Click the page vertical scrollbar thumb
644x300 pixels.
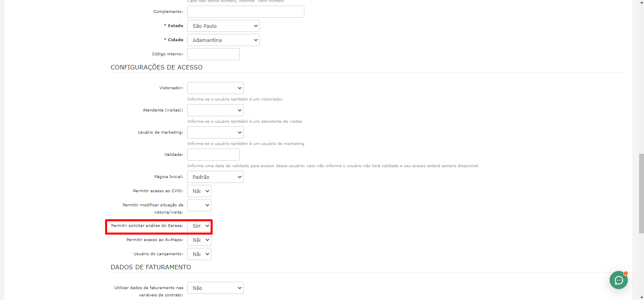click(641, 193)
